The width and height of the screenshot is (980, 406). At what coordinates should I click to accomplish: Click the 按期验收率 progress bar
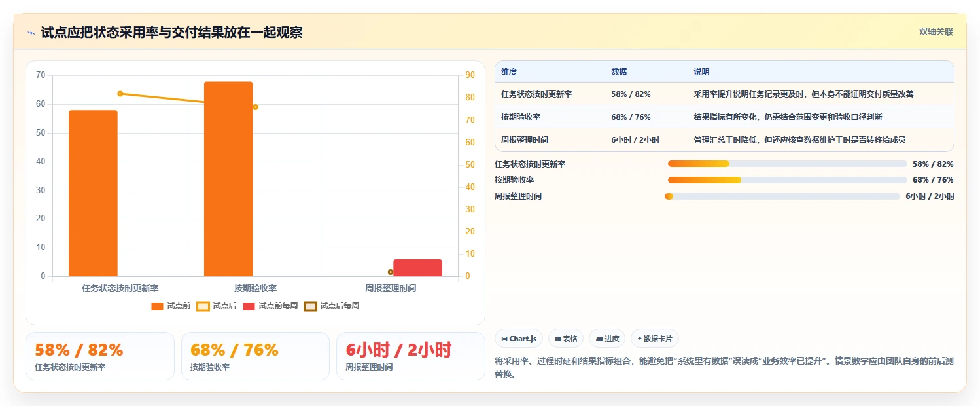[x=787, y=180]
